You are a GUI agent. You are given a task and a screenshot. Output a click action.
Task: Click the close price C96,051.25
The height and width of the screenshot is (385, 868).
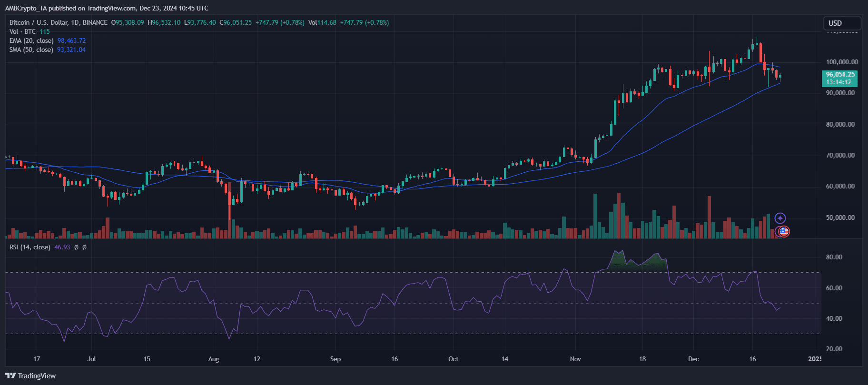(236, 22)
